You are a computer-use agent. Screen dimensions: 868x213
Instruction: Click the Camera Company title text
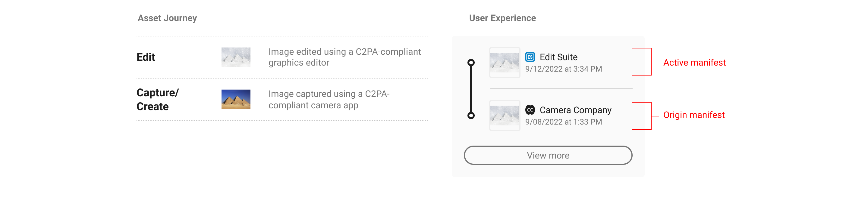point(575,110)
